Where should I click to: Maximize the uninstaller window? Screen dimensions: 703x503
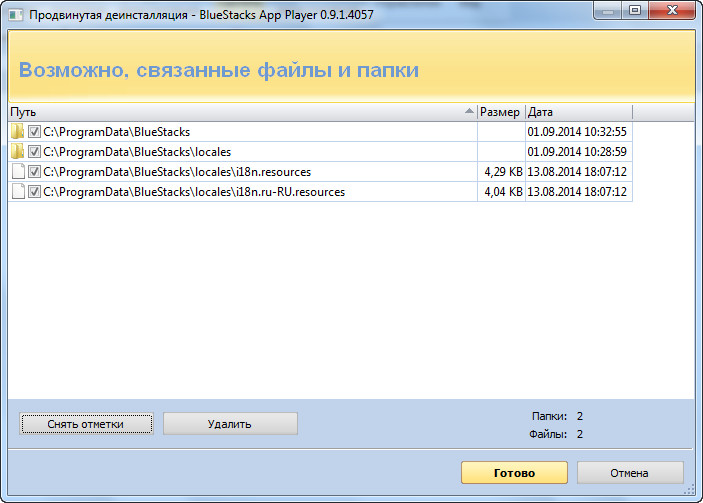(635, 11)
